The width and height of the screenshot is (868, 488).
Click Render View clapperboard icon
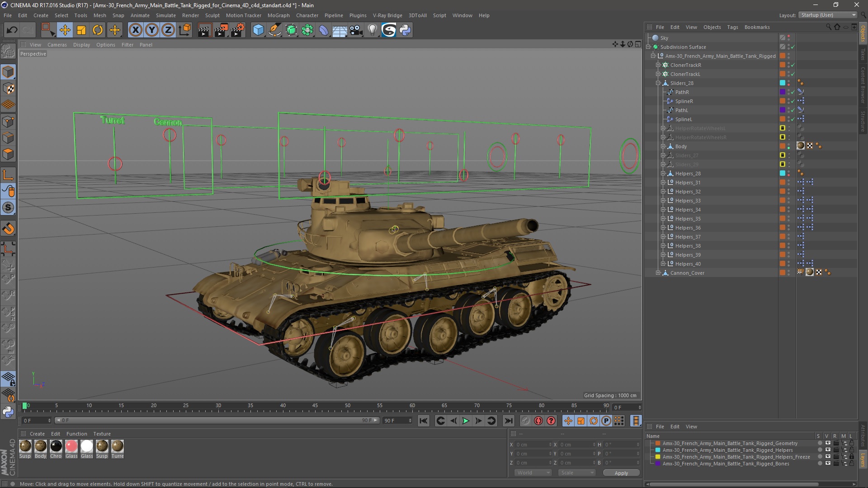[x=204, y=30]
